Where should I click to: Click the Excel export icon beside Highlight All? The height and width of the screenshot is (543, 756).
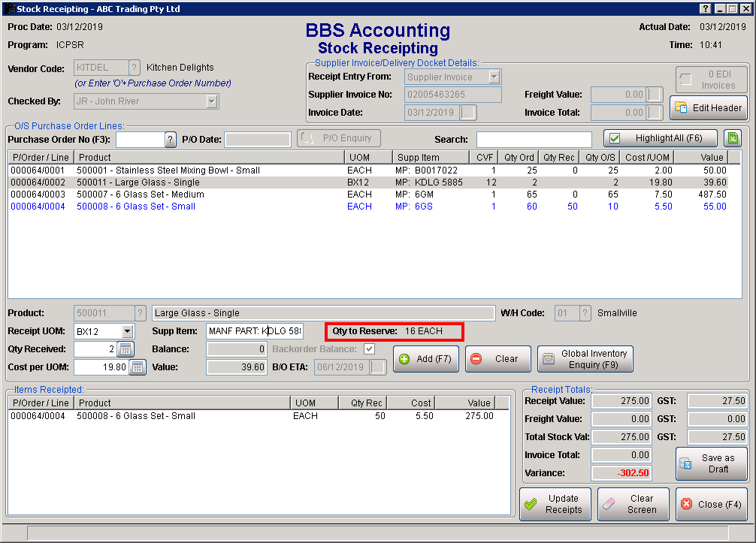pos(731,138)
